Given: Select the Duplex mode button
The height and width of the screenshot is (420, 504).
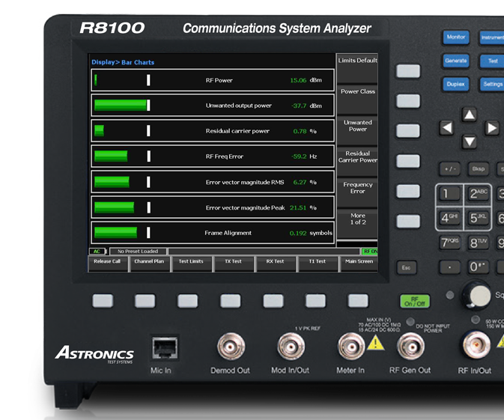Looking at the screenshot, I should coord(455,84).
